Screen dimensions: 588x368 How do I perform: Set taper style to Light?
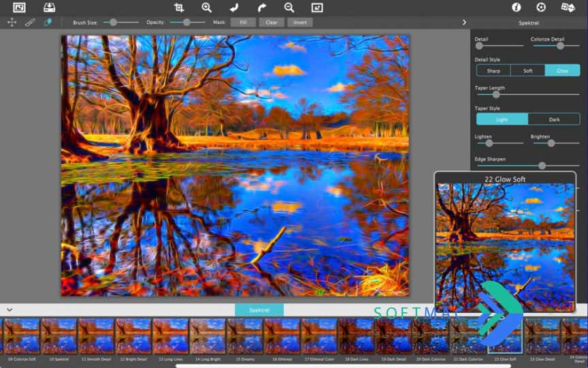[502, 119]
